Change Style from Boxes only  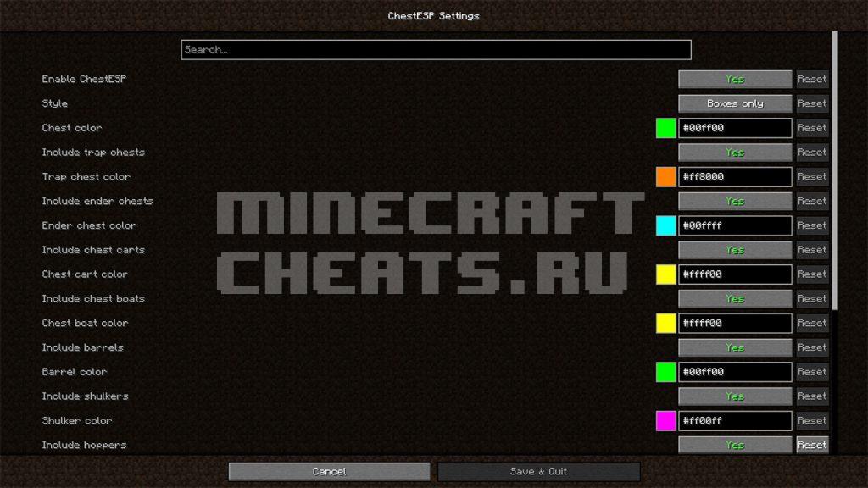pyautogui.click(x=735, y=103)
